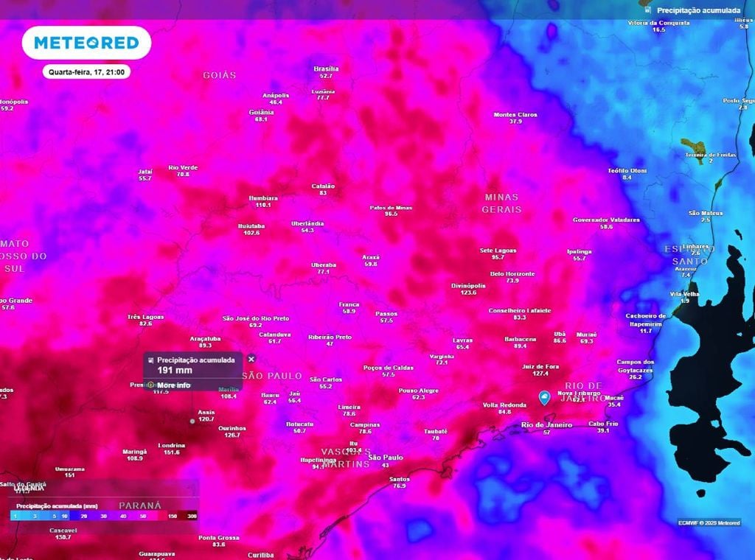The width and height of the screenshot is (755, 560).
Task: Click the layer icon beside top-right Precipitação acumulada
Action: point(647,10)
